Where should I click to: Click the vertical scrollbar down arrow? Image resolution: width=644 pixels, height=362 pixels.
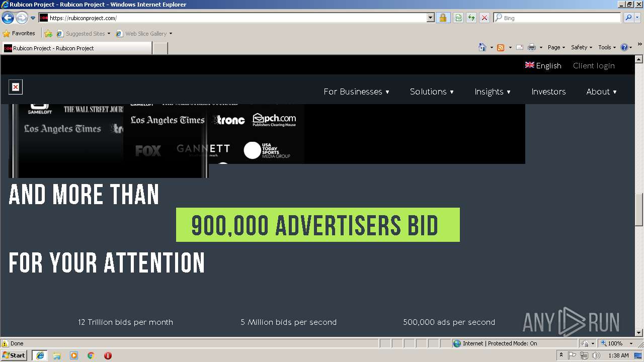(x=639, y=332)
